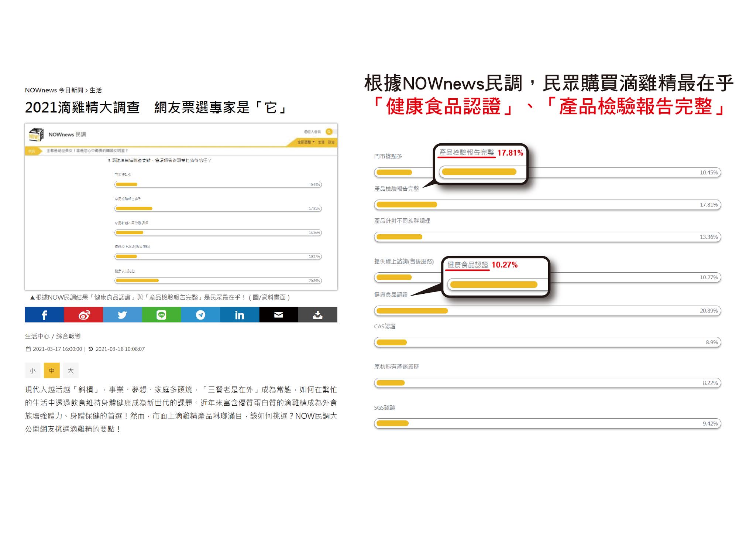Share to LINE using green icon

click(161, 315)
